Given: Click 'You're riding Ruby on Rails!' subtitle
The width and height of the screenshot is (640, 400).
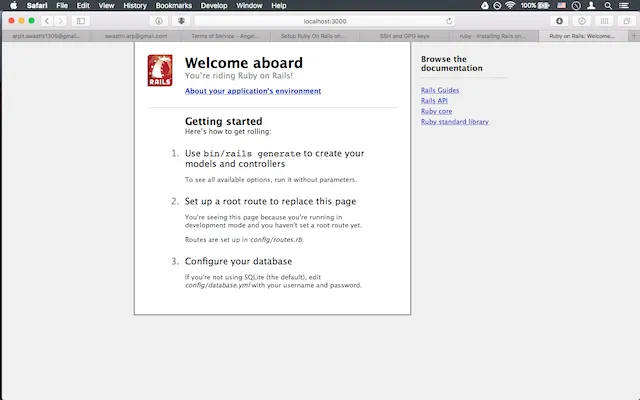Looking at the screenshot, I should [x=238, y=76].
